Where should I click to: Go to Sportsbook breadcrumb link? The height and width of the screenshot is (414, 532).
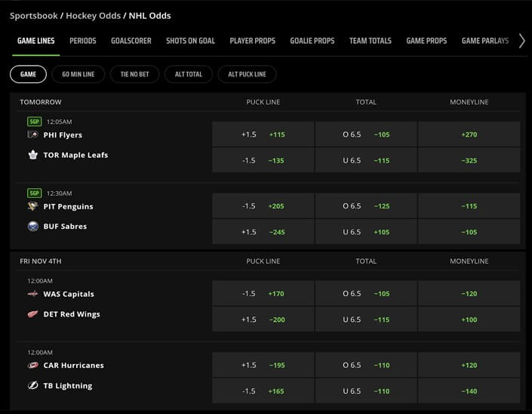point(34,16)
